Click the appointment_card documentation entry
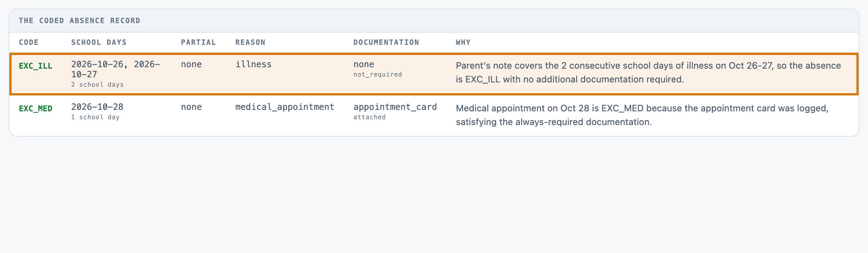The image size is (868, 253). 395,107
